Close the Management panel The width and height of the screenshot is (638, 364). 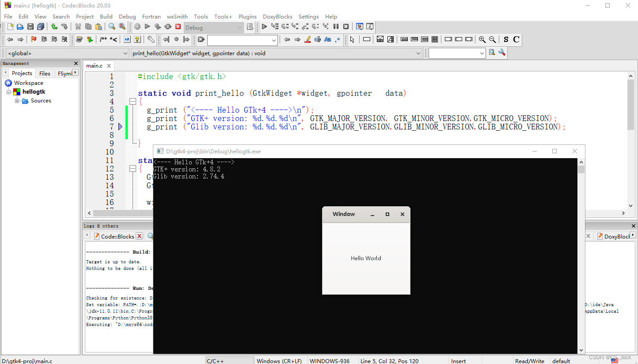[76, 64]
